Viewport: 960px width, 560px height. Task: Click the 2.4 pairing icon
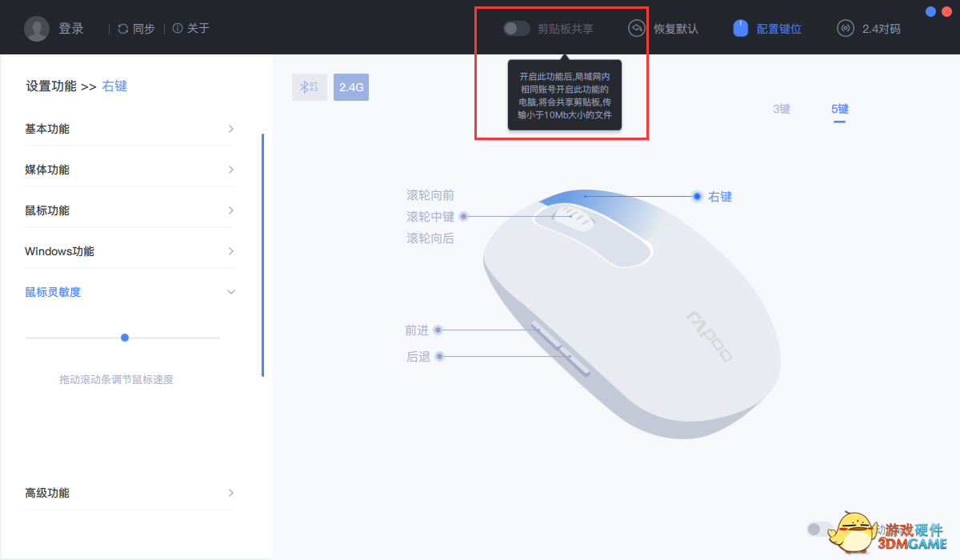[846, 29]
